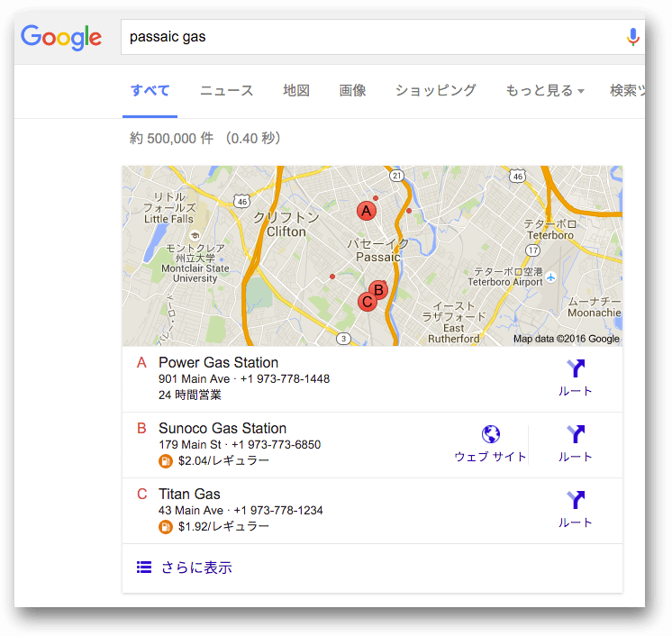
Task: Click Montclair State University marker icon
Action: (x=195, y=235)
